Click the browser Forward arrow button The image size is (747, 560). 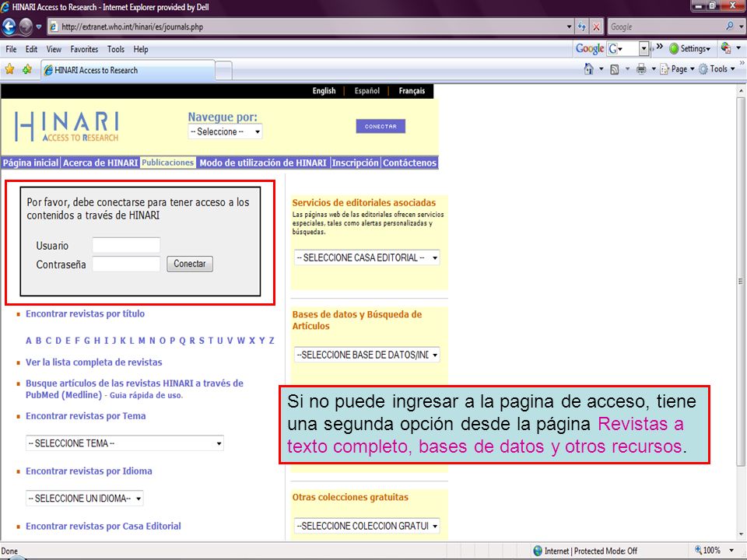tap(26, 26)
